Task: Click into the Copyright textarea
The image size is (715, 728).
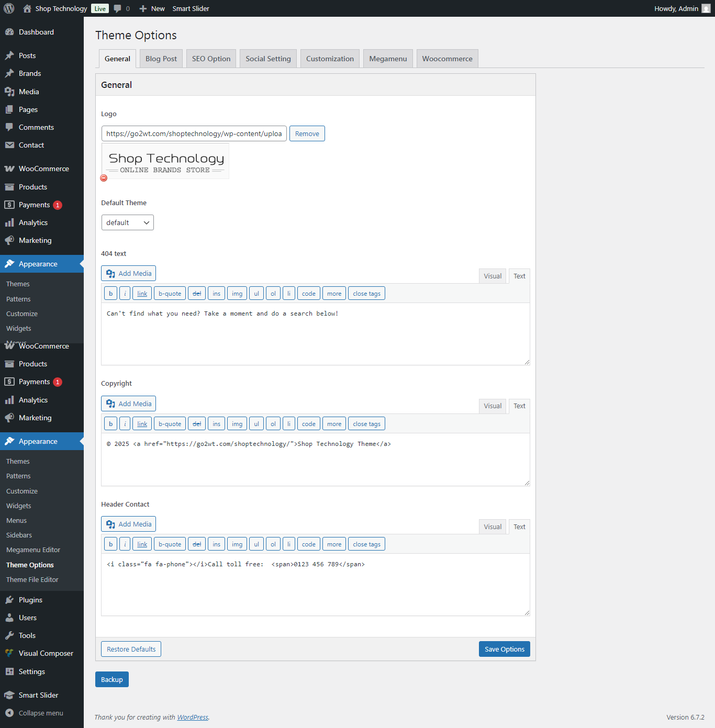Action: (x=316, y=460)
